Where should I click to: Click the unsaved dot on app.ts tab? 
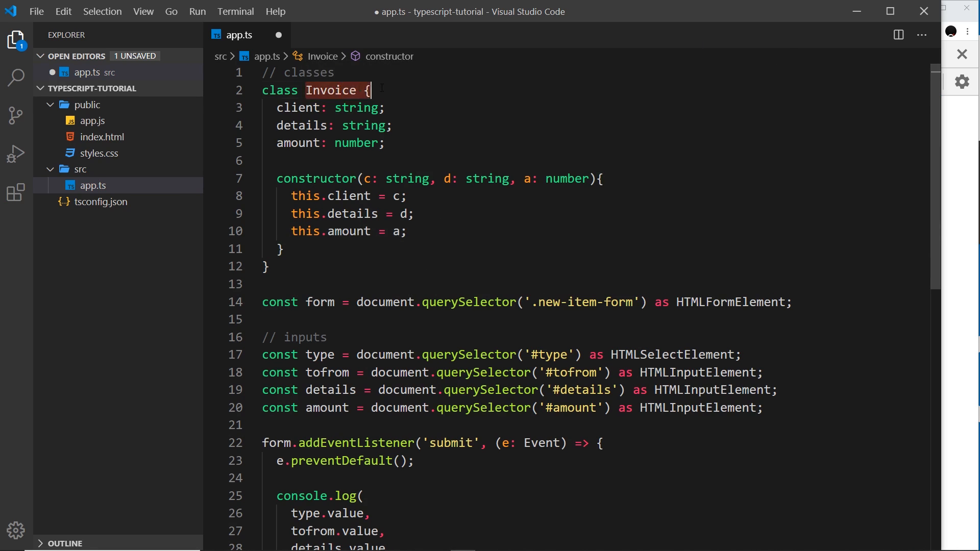(279, 35)
